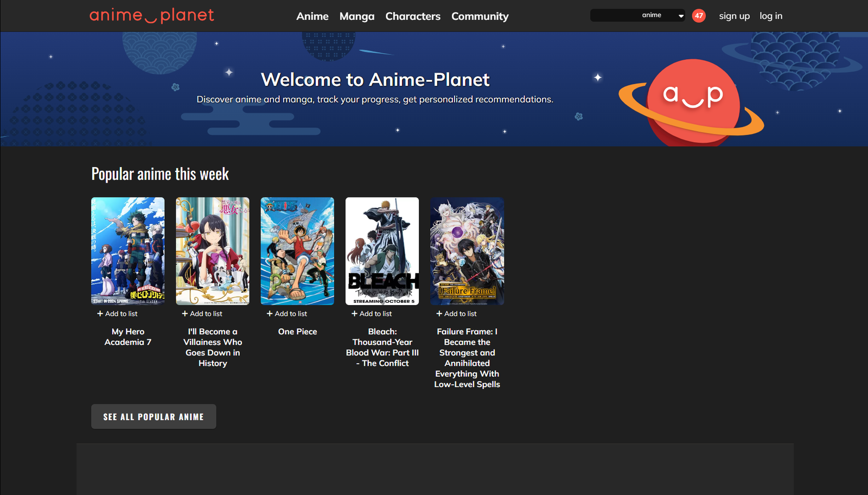This screenshot has width=868, height=495.
Task: Click the Welcome to Anime-Planet heading
Action: point(375,80)
